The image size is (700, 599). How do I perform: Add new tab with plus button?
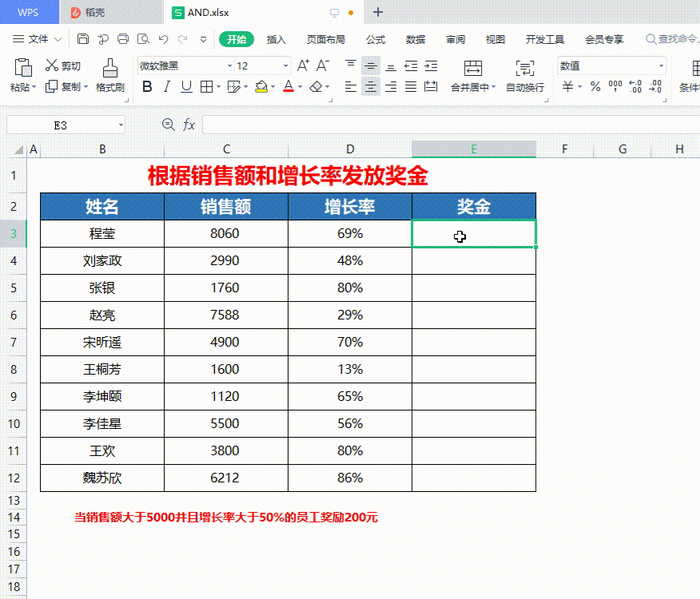pos(378,12)
